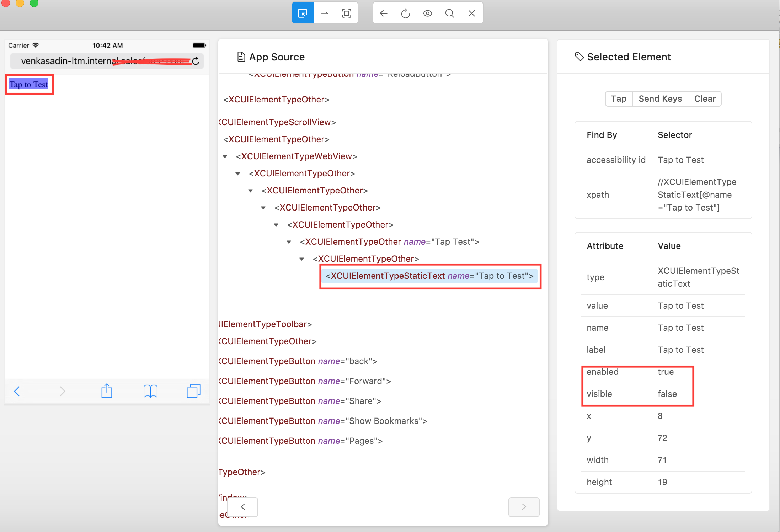Refresh source and screenshot
Image resolution: width=780 pixels, height=532 pixels.
click(406, 14)
